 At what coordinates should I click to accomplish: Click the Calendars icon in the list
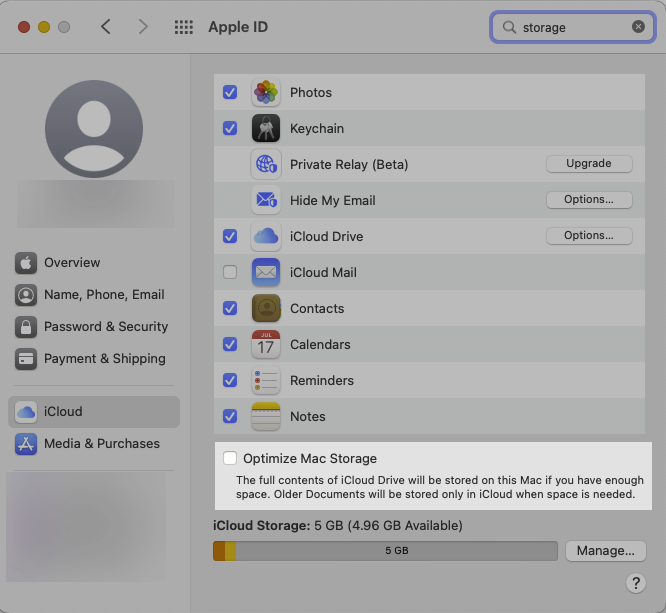266,344
